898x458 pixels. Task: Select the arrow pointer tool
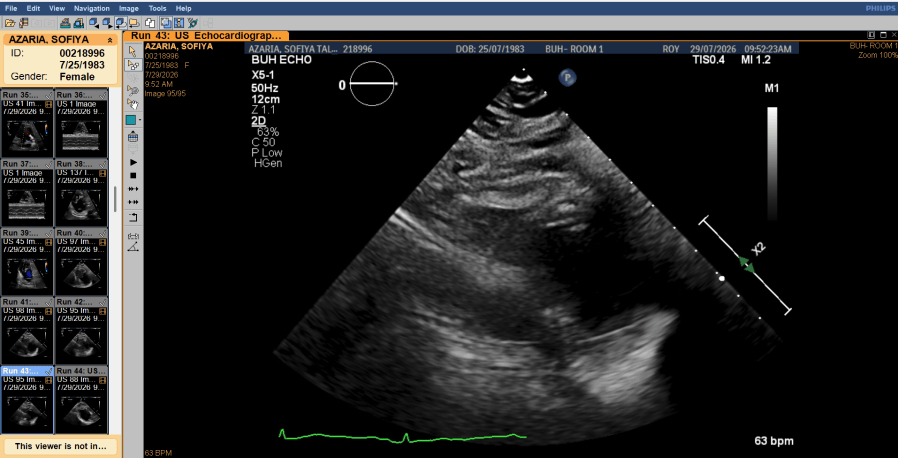point(133,51)
